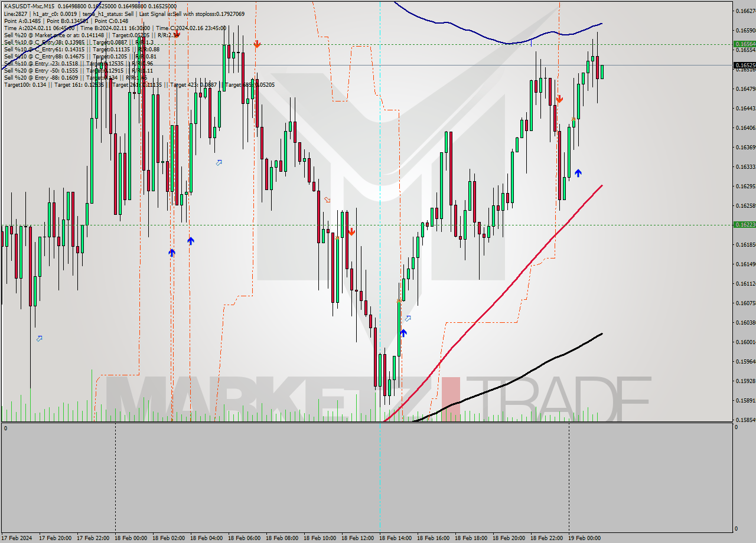The height and width of the screenshot is (543, 756).
Task: Select the red sell arrow above the 18 Feb 06:00 high
Action: (x=257, y=44)
